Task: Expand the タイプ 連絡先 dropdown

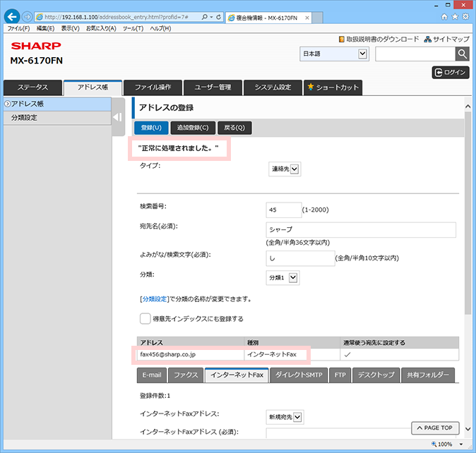Action: 285,169
